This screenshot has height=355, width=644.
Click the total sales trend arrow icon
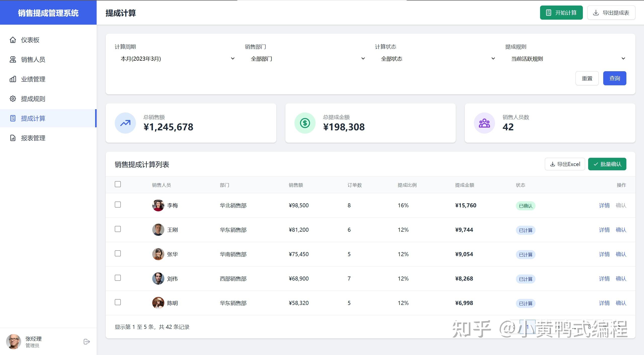[125, 123]
